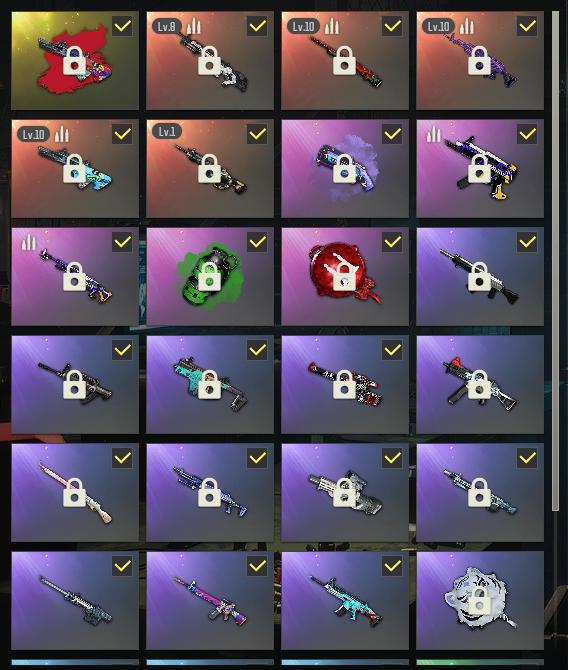
Task: Select the pink and magenta rifle skin
Action: click(210, 600)
